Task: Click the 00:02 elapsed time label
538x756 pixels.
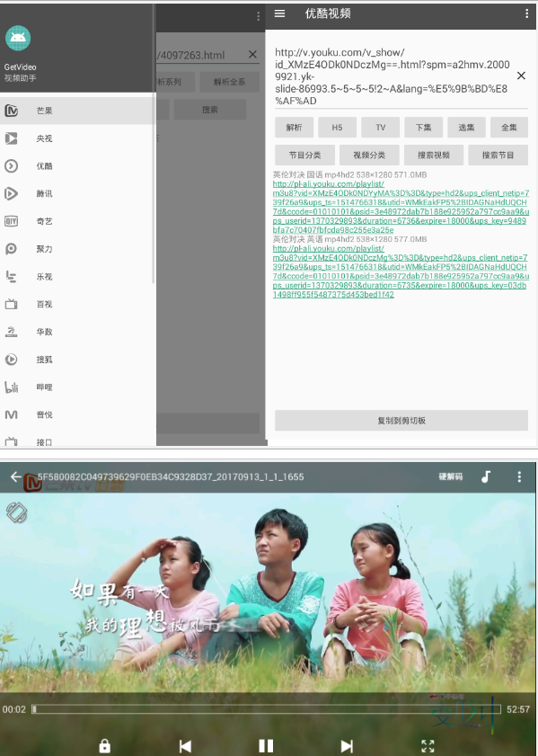Action: [x=14, y=709]
